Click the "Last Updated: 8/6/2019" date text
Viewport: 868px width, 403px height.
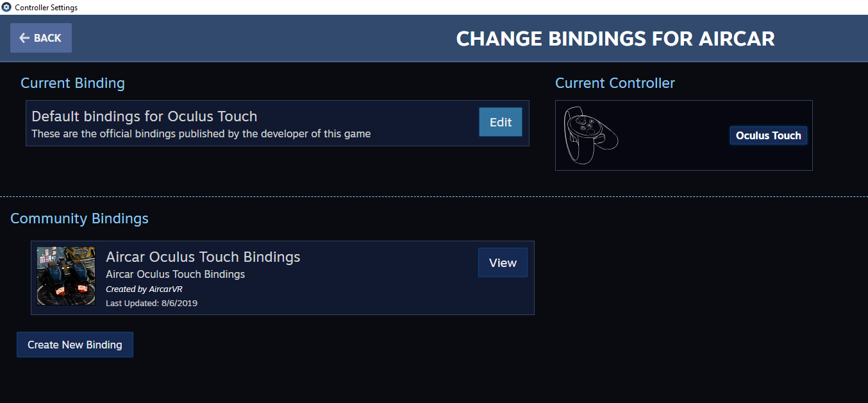(151, 303)
